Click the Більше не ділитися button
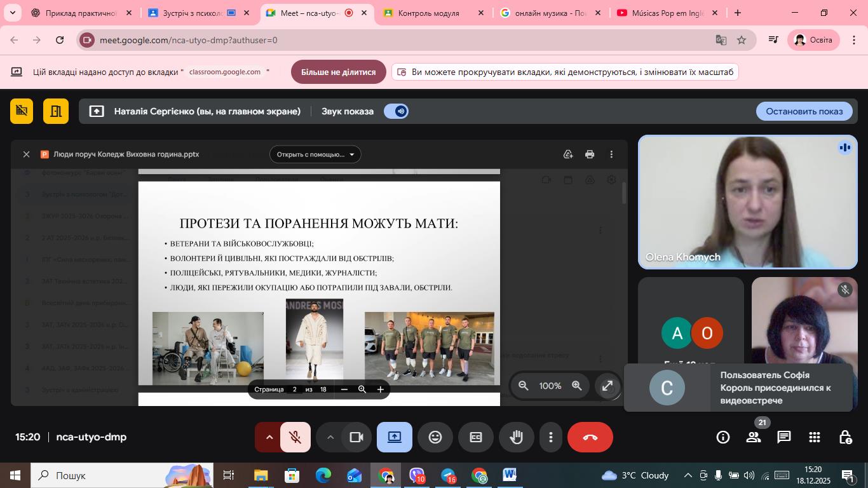868x488 pixels. coord(338,72)
